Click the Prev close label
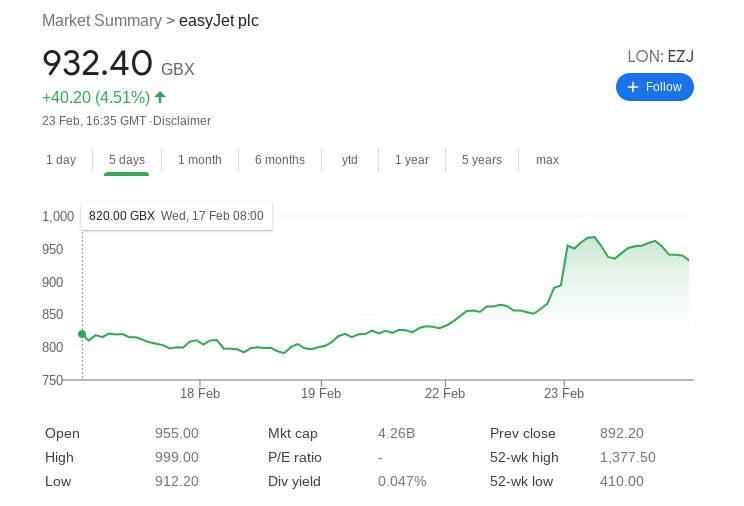Image resolution: width=744 pixels, height=506 pixels. 522,433
